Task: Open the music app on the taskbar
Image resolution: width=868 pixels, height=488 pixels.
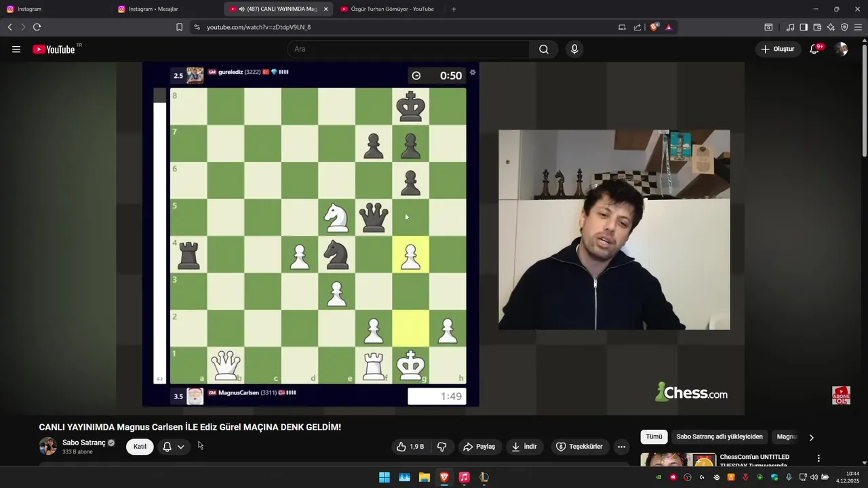Action: tap(464, 477)
